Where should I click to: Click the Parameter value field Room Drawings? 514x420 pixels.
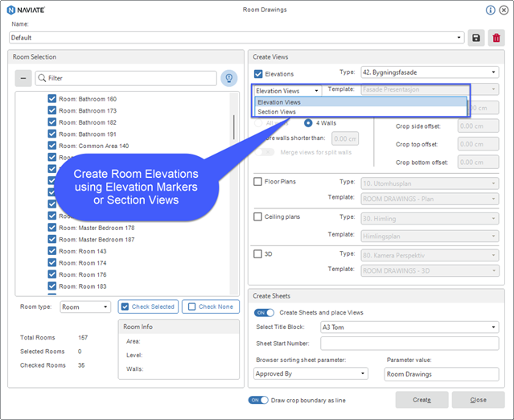pos(442,374)
